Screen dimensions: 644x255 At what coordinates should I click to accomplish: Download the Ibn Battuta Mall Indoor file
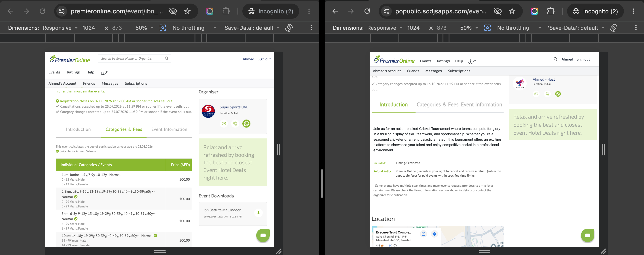click(258, 213)
